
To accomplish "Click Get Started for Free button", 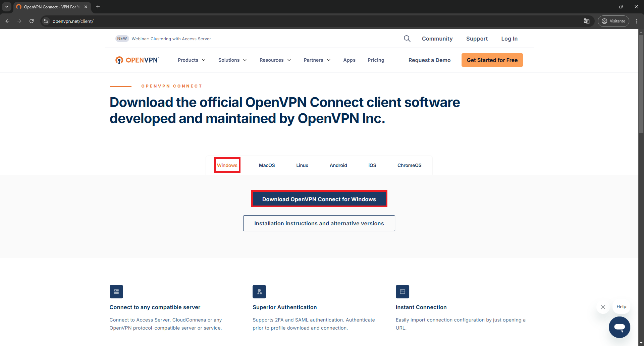I will pyautogui.click(x=492, y=60).
